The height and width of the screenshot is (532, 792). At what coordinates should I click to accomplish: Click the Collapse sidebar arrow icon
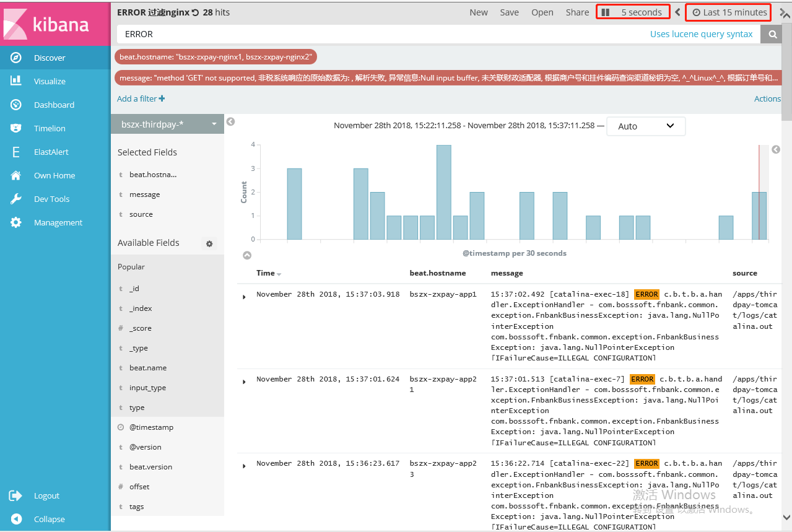(x=17, y=519)
